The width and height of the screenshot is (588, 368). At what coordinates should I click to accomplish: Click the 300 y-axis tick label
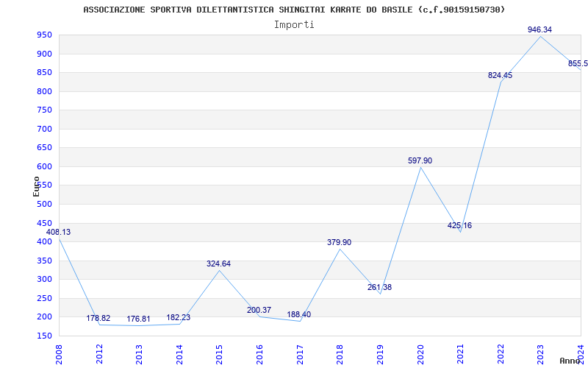tap(44, 280)
